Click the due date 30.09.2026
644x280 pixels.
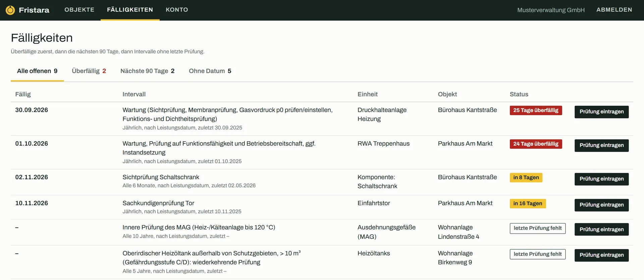tap(32, 110)
